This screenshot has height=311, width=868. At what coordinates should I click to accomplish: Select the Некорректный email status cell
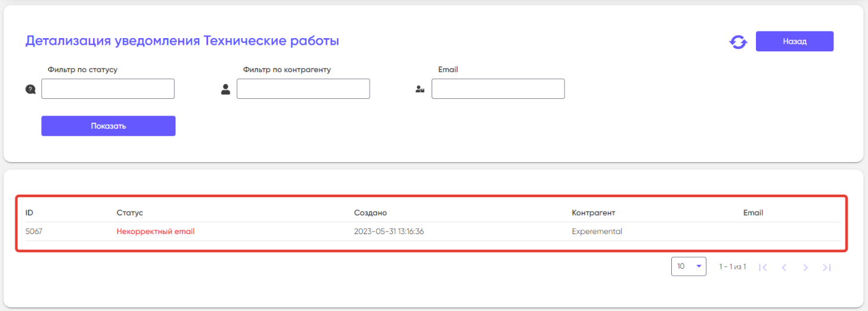coord(156,232)
